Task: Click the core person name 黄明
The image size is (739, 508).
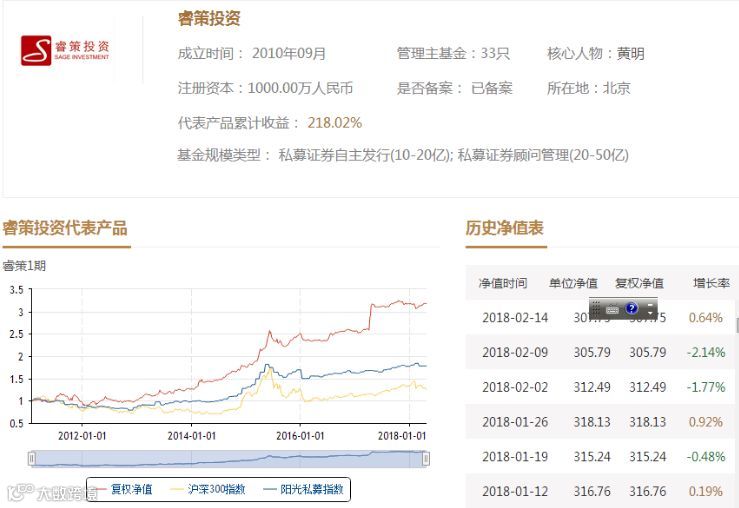Action: tap(631, 53)
